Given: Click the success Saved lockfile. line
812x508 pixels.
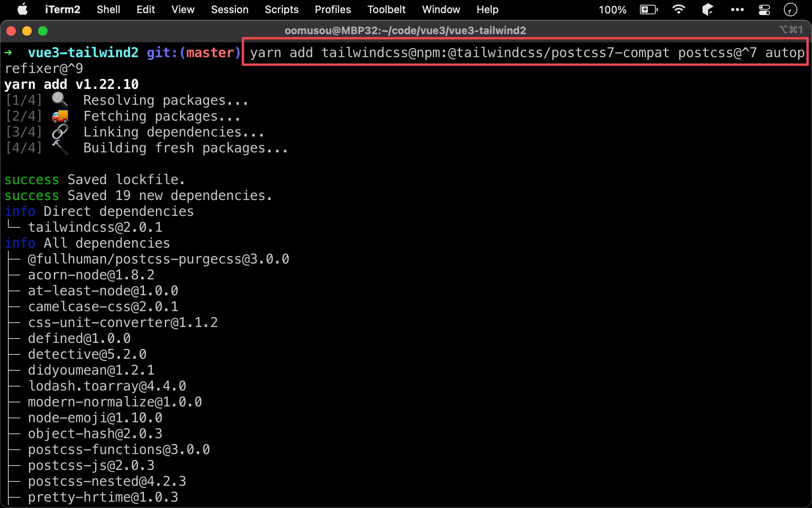Looking at the screenshot, I should point(95,179).
